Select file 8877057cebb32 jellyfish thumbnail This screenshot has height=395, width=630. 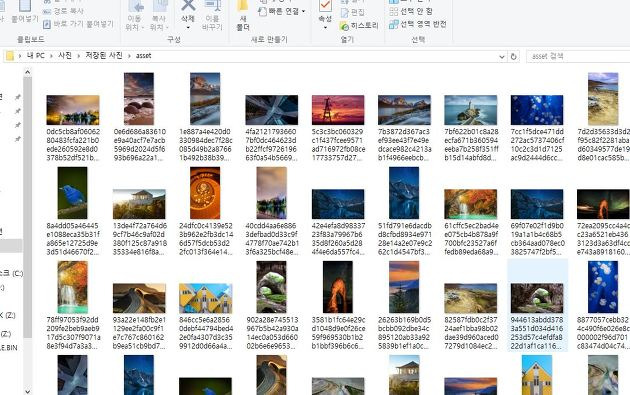(x=603, y=287)
